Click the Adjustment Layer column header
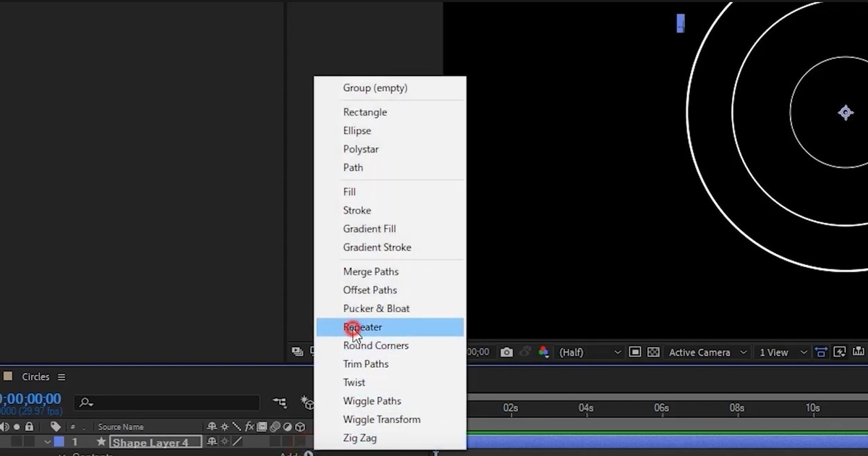The width and height of the screenshot is (868, 456). 287,427
